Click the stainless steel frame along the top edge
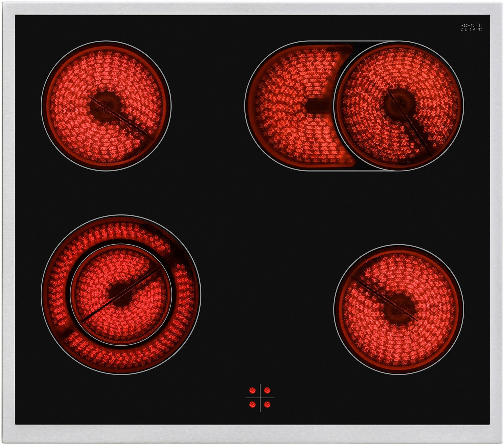Image resolution: width=504 pixels, height=446 pixels. click(x=252, y=9)
